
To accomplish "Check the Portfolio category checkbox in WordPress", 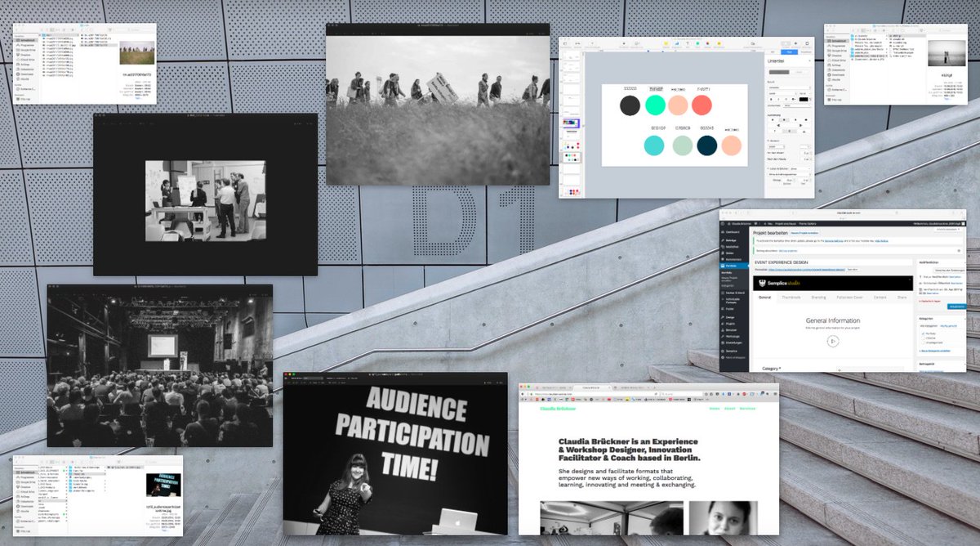I will (x=923, y=333).
